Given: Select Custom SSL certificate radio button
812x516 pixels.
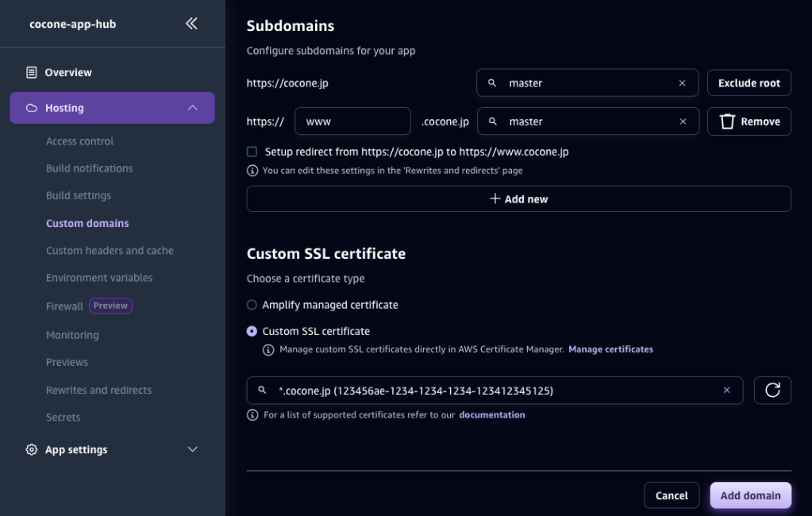Looking at the screenshot, I should pyautogui.click(x=252, y=331).
